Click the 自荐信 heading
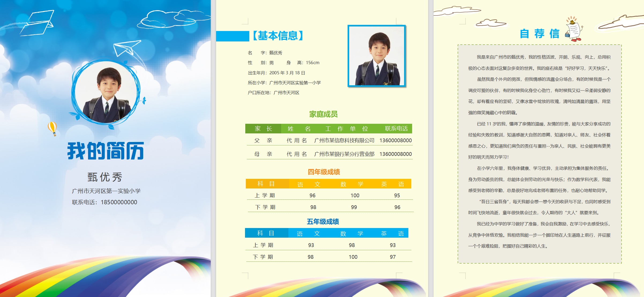The height and width of the screenshot is (297, 644). [x=539, y=34]
